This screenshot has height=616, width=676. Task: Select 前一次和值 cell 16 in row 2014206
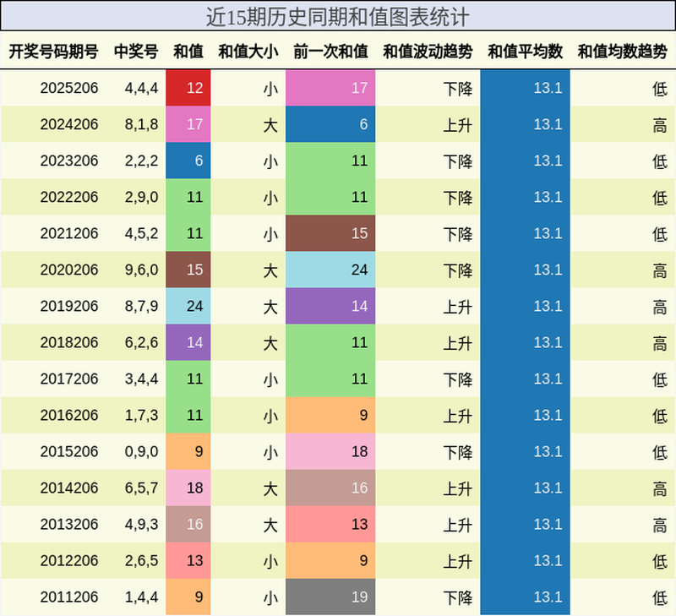[330, 488]
